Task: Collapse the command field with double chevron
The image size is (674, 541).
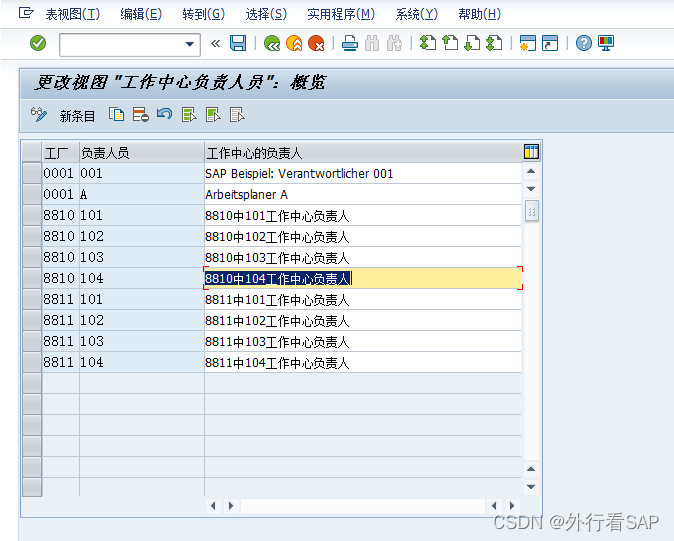Action: [215, 43]
